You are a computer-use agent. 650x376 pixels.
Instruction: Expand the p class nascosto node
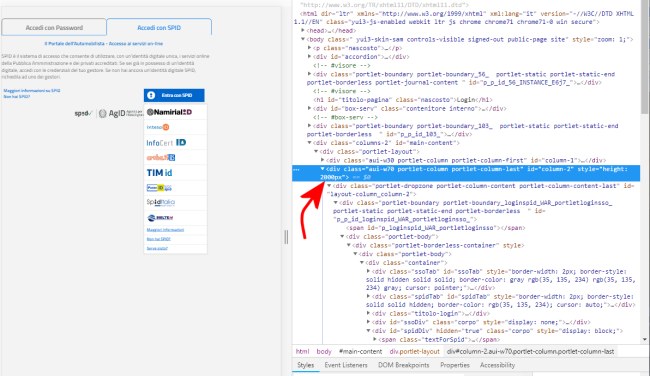(x=309, y=48)
